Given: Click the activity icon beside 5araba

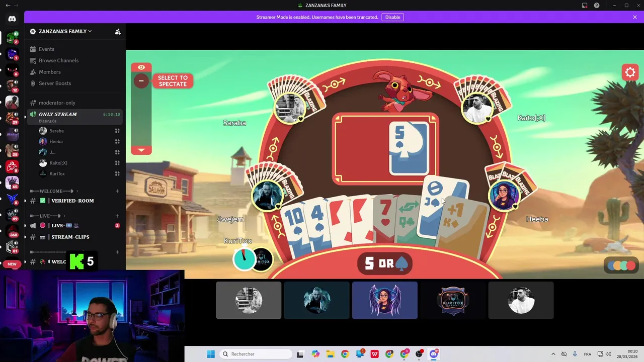Looking at the screenshot, I should pyautogui.click(x=117, y=131).
